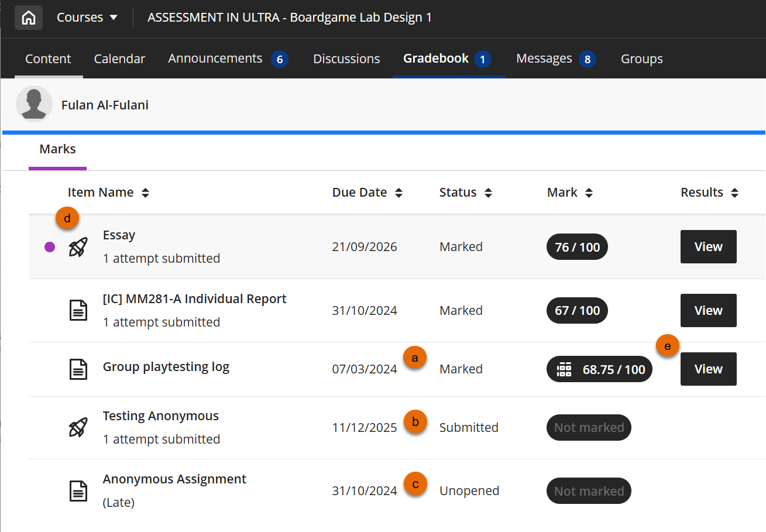Screen dimensions: 766x532
Task: Click the Submitted status text
Action: tap(469, 428)
